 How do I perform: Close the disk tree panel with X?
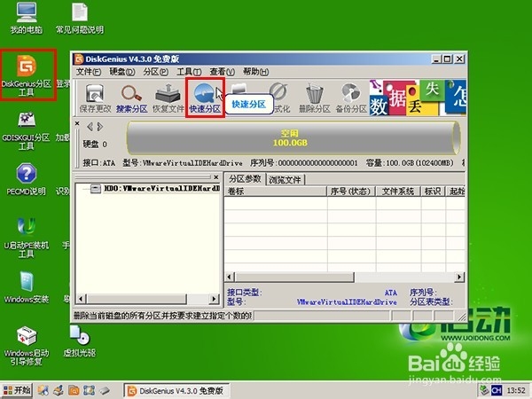point(216,177)
